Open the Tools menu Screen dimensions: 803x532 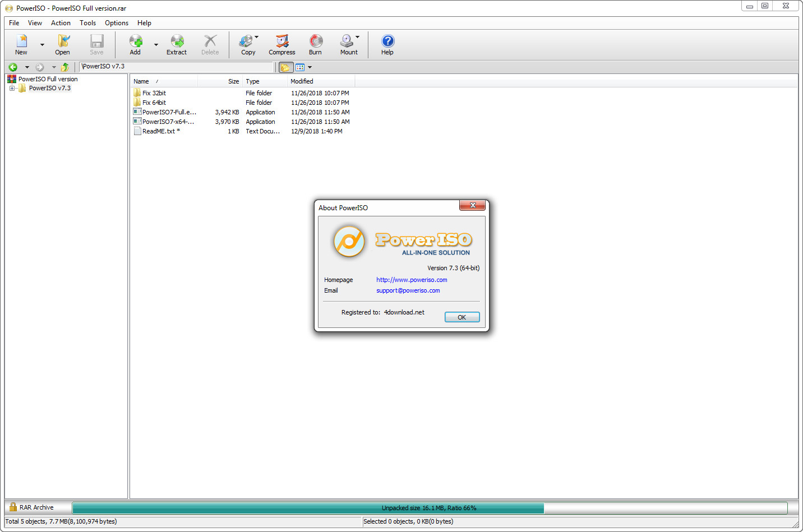pyautogui.click(x=87, y=23)
